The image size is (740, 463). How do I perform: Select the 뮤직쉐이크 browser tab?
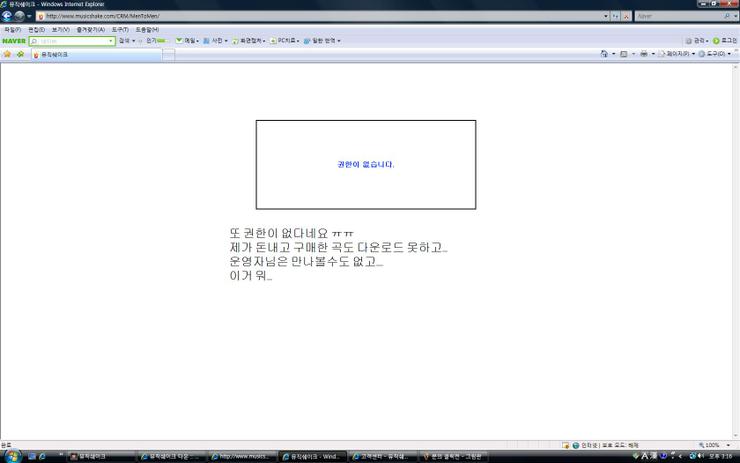(97, 55)
